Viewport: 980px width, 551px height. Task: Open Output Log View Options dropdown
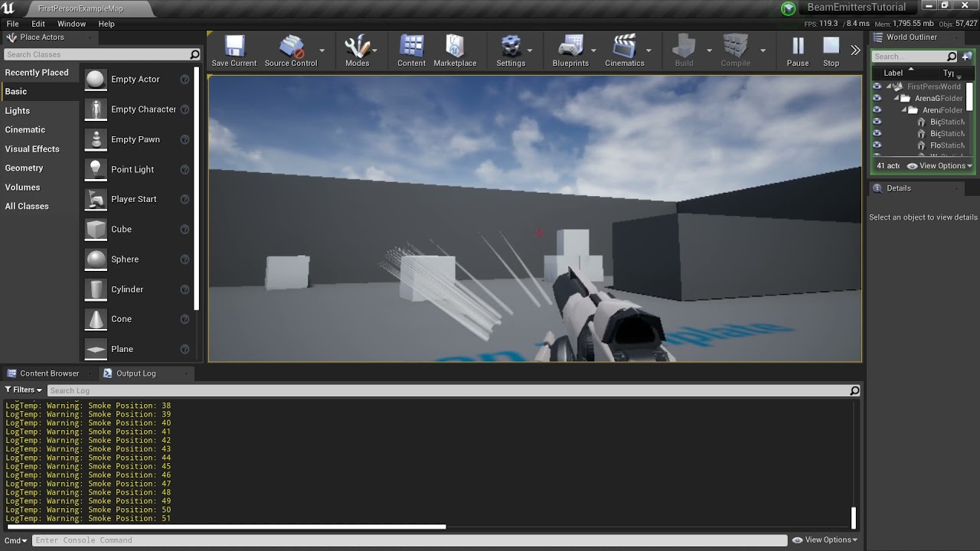click(x=824, y=540)
